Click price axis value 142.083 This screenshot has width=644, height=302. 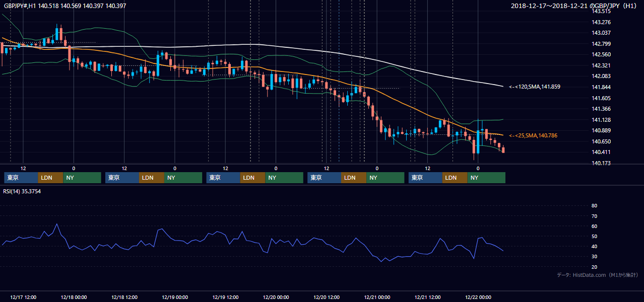click(601, 76)
